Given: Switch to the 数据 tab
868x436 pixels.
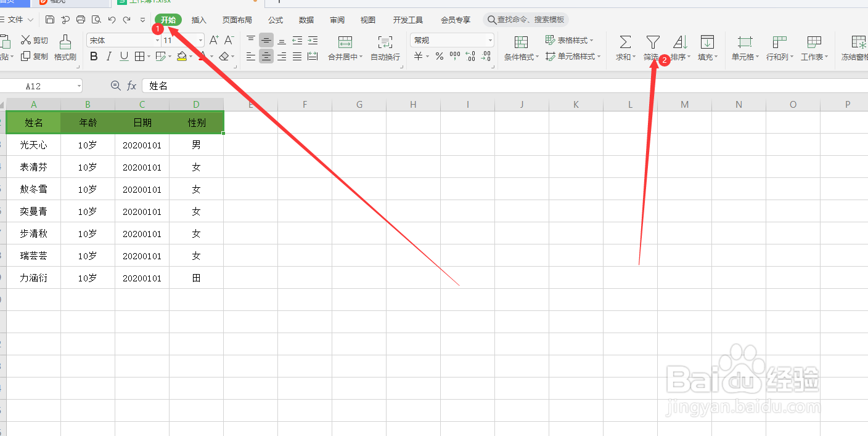Looking at the screenshot, I should [306, 20].
